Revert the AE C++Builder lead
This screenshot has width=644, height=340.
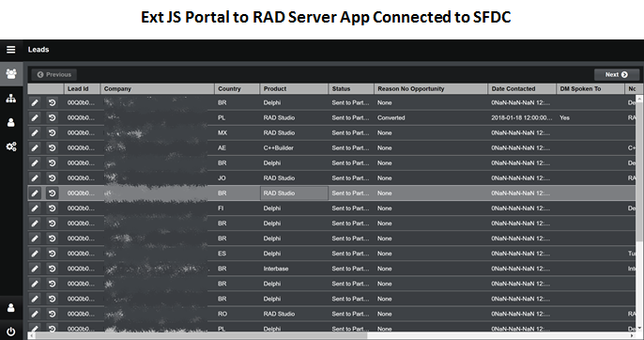(53, 148)
